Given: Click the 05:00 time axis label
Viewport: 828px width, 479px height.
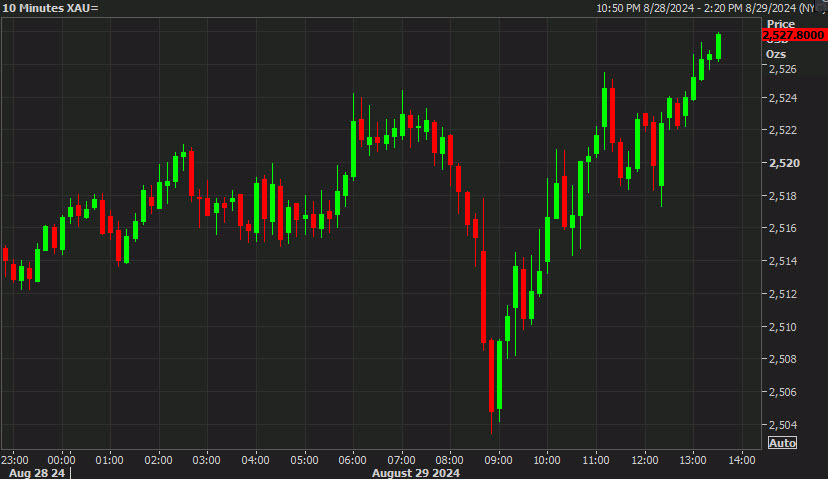Looking at the screenshot, I should coord(304,460).
